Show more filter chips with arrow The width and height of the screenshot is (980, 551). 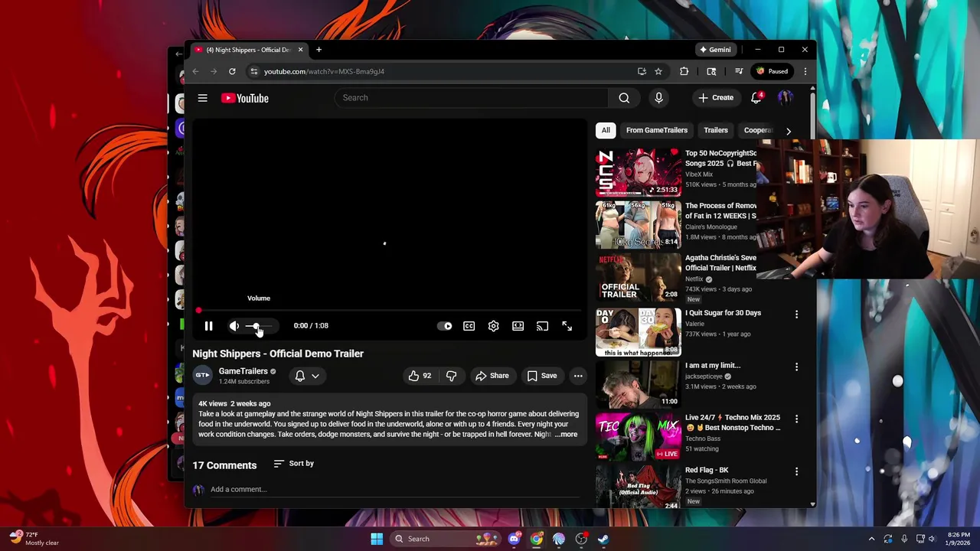[789, 131]
